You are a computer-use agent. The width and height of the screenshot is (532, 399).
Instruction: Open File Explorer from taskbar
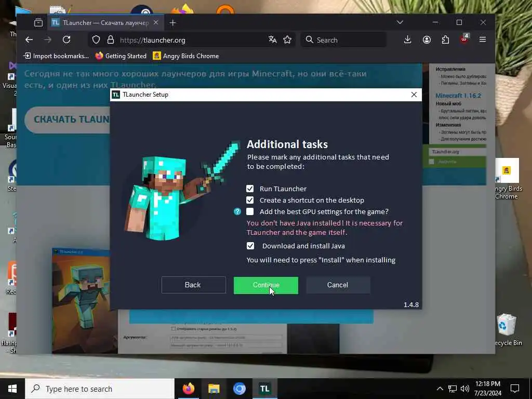214,389
